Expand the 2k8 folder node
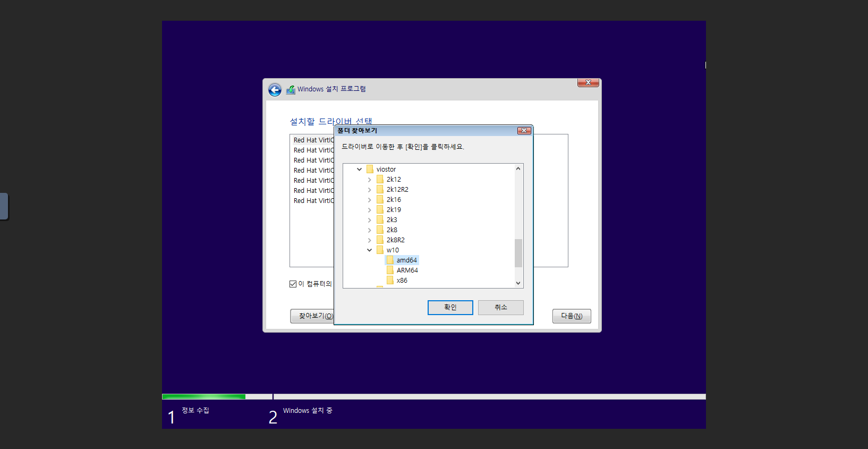 pyautogui.click(x=369, y=230)
